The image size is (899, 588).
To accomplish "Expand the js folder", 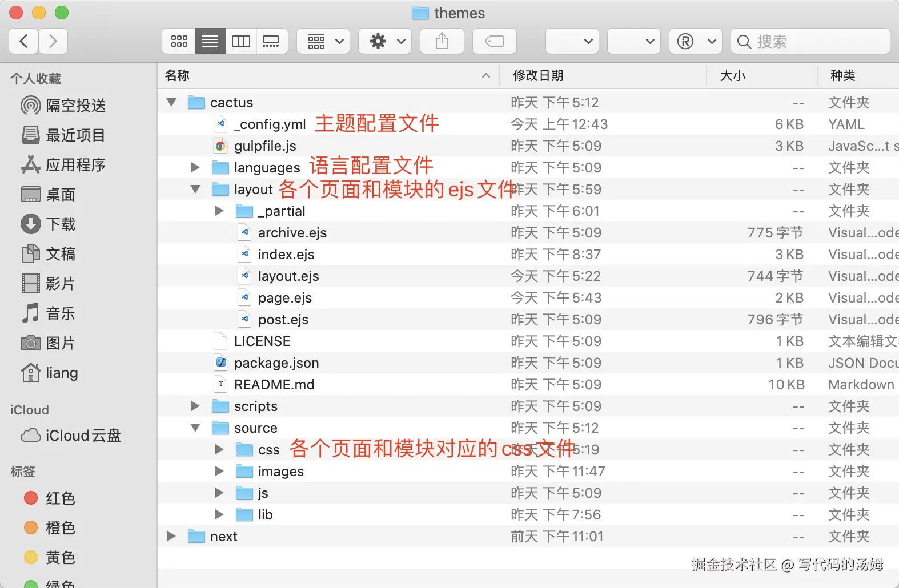I will tap(219, 493).
